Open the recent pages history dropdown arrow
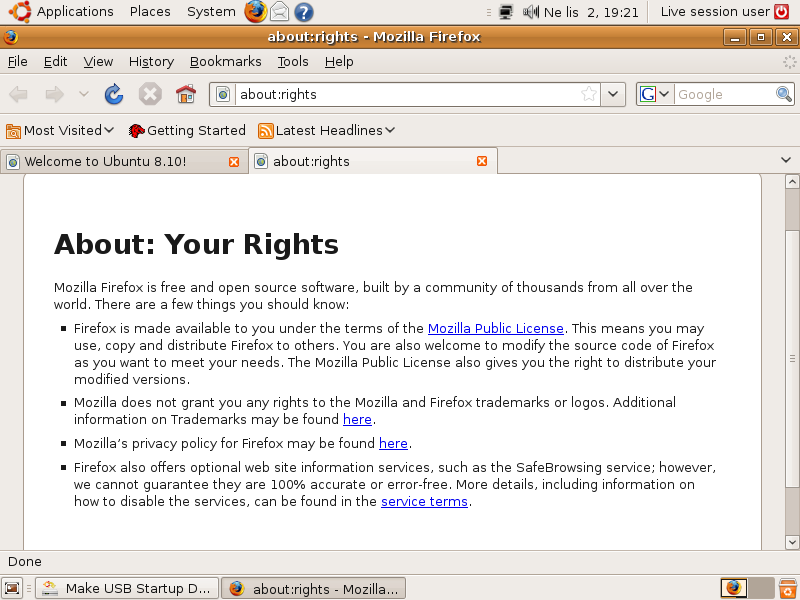The width and height of the screenshot is (800, 600). point(84,94)
